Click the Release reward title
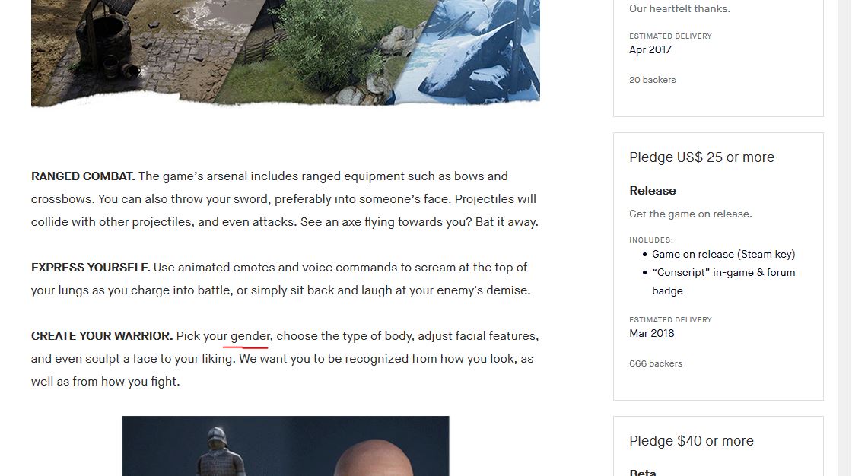Image resolution: width=868 pixels, height=476 pixels. pos(652,190)
